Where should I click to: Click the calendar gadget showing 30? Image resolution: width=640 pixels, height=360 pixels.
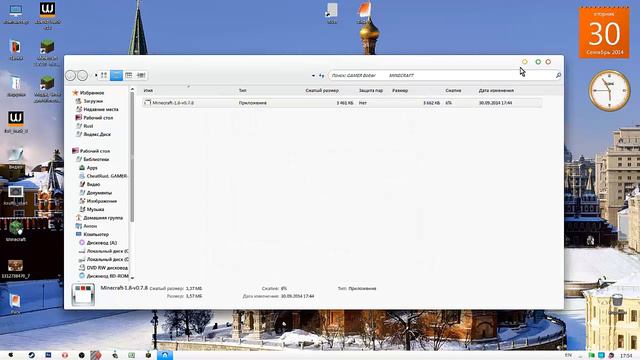pyautogui.click(x=604, y=33)
